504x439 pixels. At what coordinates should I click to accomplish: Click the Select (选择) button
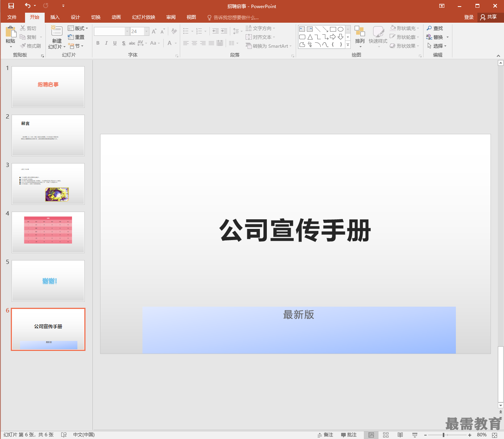coord(437,46)
